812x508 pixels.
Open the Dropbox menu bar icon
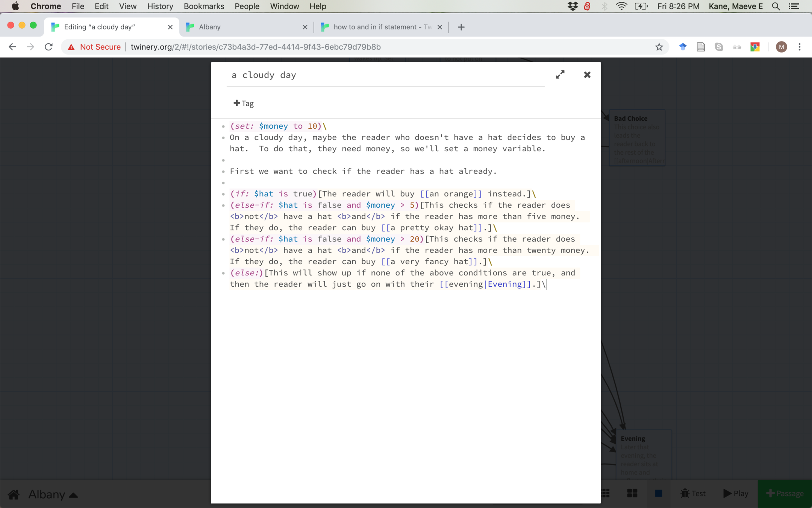(x=573, y=6)
